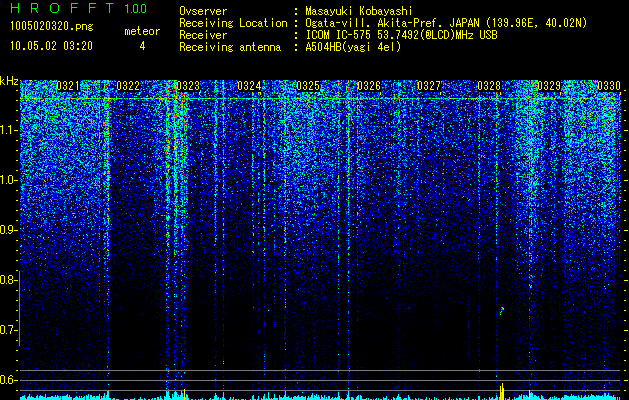Click the meteor count value 4

(x=142, y=46)
